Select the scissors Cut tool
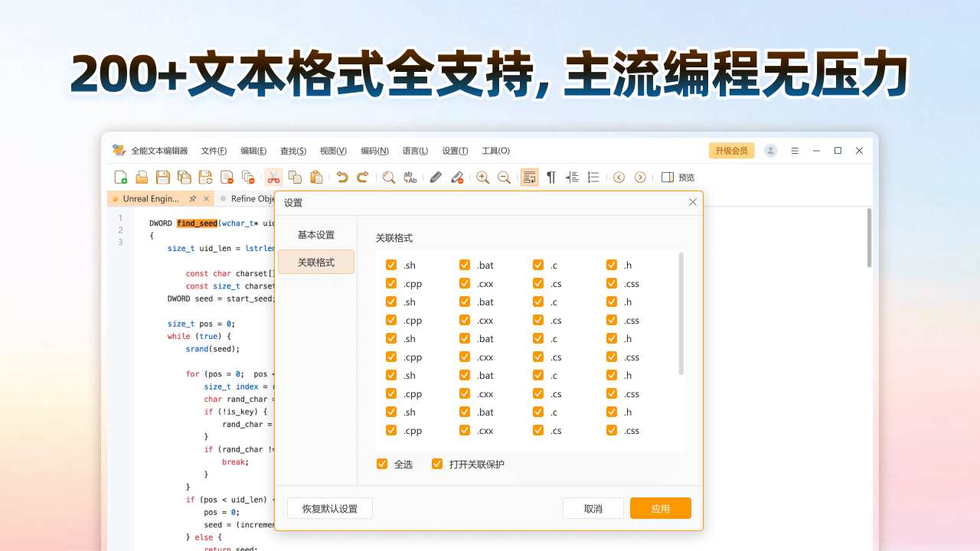This screenshot has height=551, width=980. (x=273, y=177)
